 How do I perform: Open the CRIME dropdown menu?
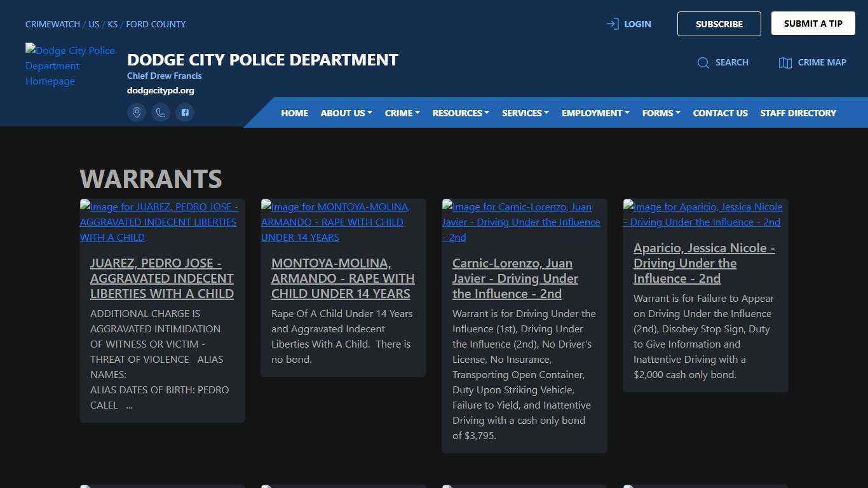402,112
